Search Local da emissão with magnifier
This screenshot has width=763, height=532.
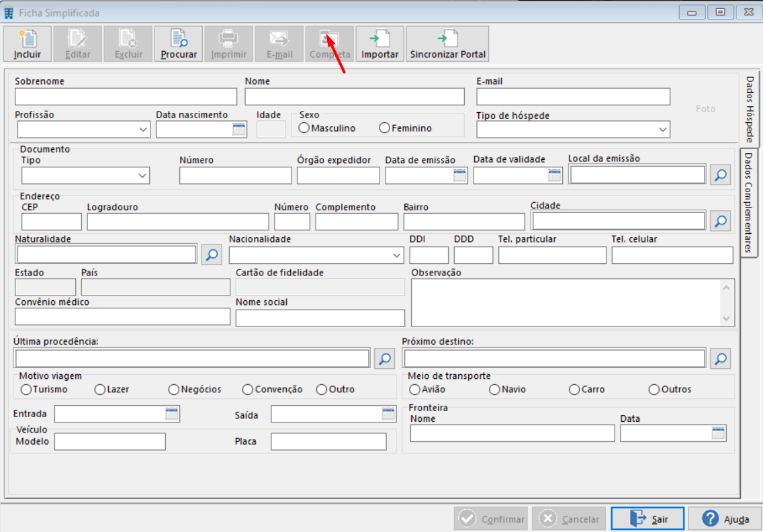coord(720,175)
